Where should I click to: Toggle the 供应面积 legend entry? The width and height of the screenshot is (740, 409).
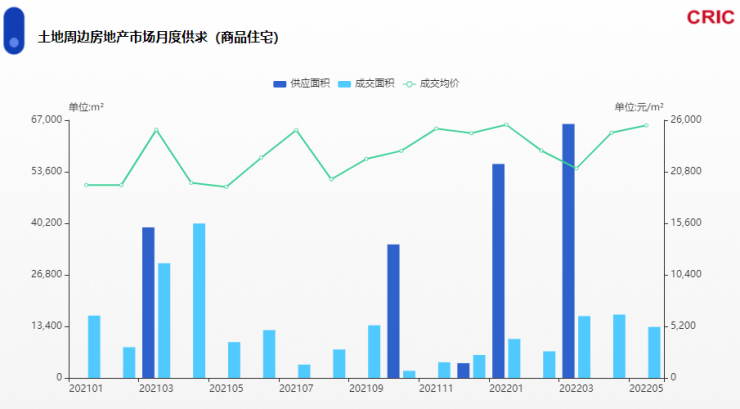(301, 83)
